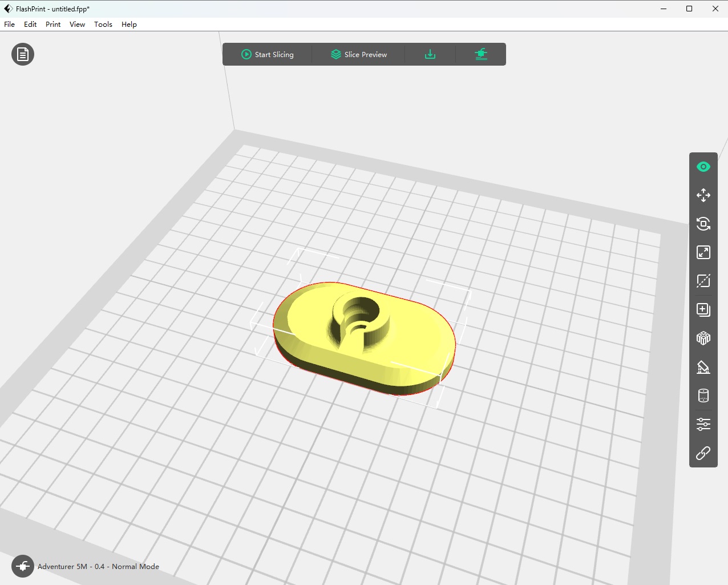Open the slicing parameters sliders icon
728x585 pixels.
[x=703, y=424]
